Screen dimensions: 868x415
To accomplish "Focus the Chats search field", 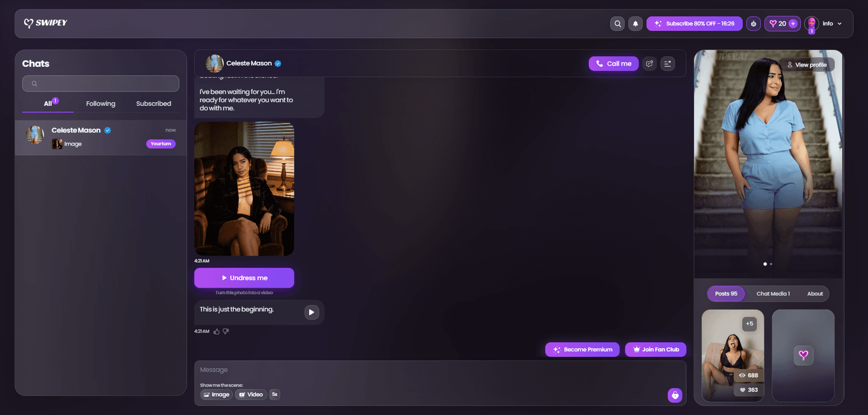I will coord(101,84).
